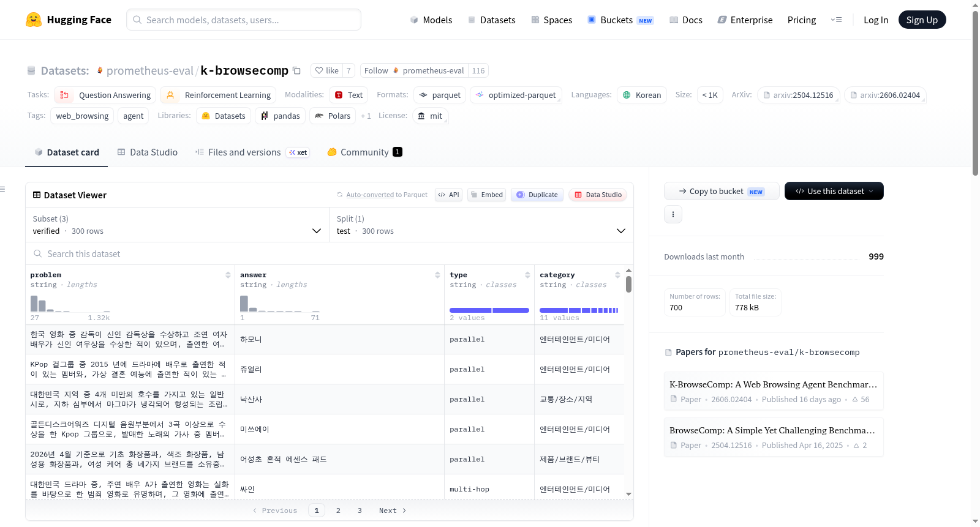The height and width of the screenshot is (527, 980).
Task: Click the Duplicate button
Action: pyautogui.click(x=537, y=195)
